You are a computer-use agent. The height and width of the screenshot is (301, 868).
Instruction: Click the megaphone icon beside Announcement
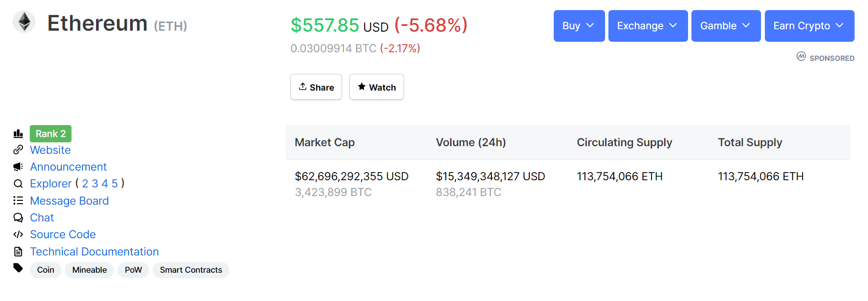18,167
